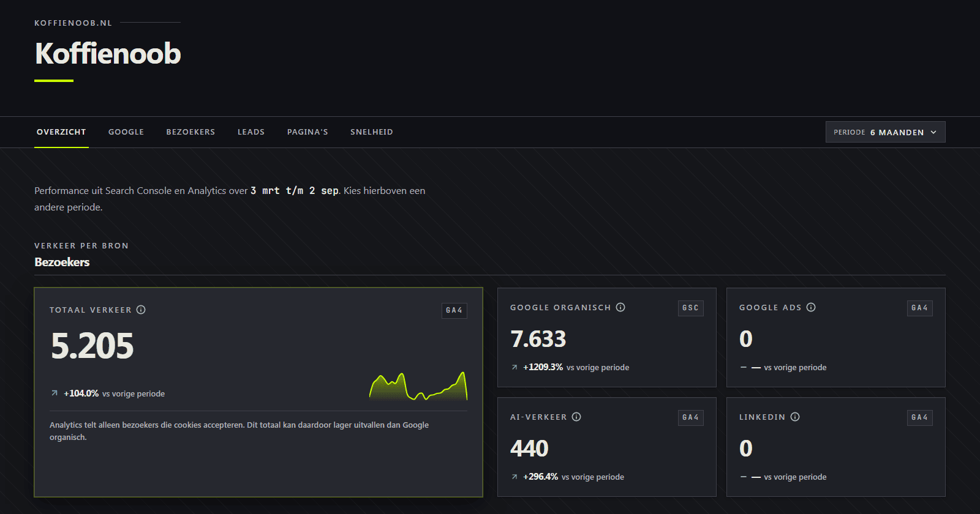980x514 pixels.
Task: Click the info icon next to Totaal Verkeer
Action: point(141,310)
